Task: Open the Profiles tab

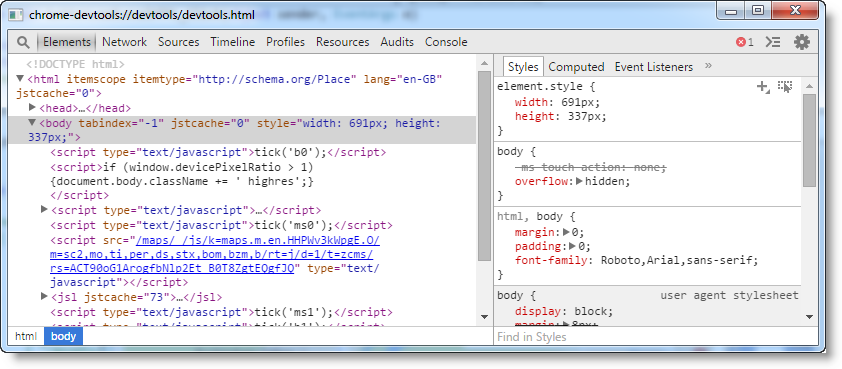Action: point(285,42)
